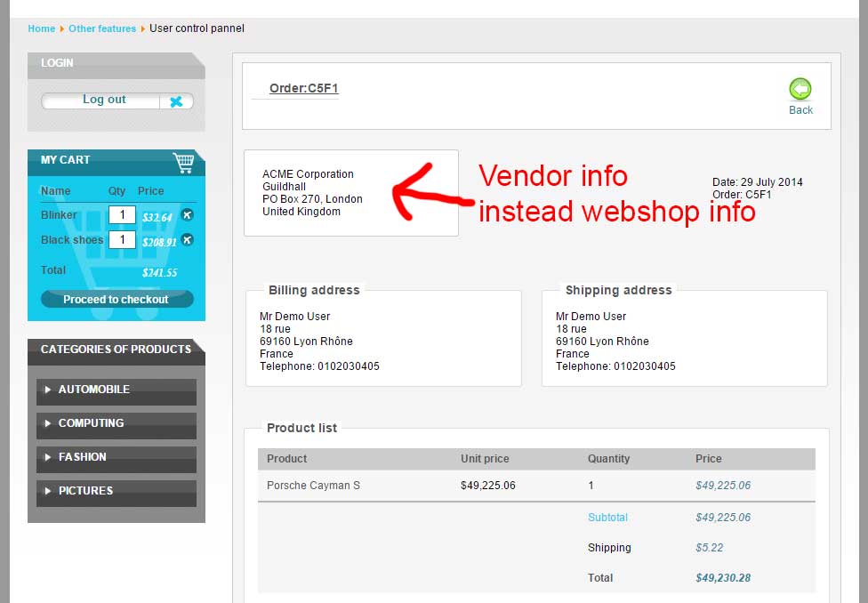Image resolution: width=868 pixels, height=603 pixels.
Task: Click the cart total $241.55
Action: tap(159, 272)
